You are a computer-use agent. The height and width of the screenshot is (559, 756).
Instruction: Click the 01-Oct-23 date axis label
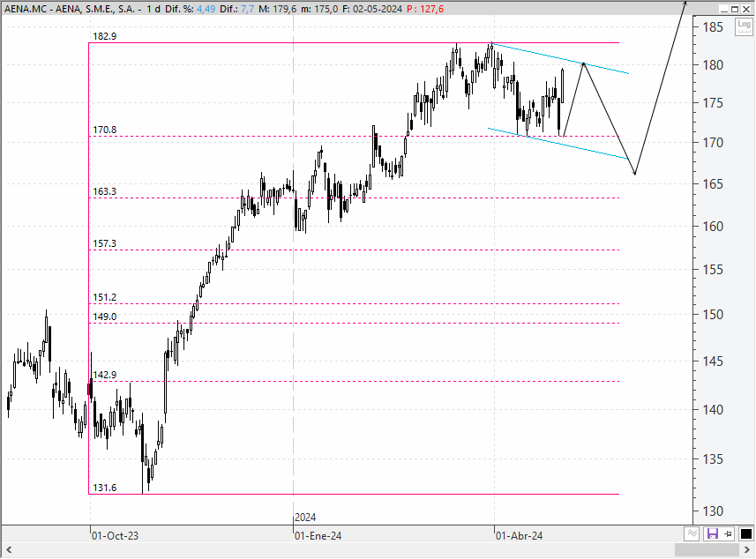pos(116,536)
